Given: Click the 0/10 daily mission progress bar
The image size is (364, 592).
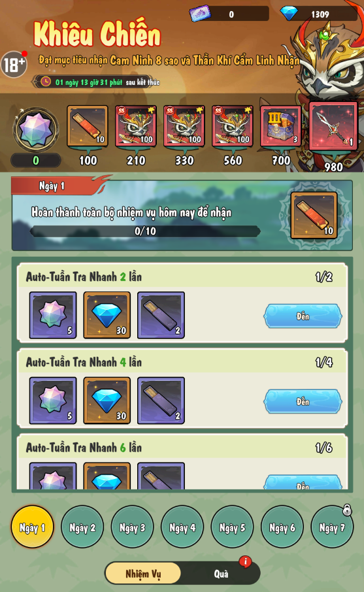Looking at the screenshot, I should pyautogui.click(x=145, y=231).
